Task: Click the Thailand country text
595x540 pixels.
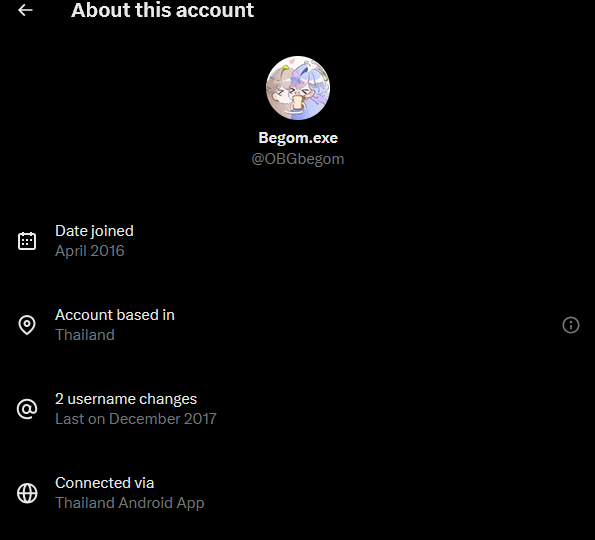Action: [x=85, y=335]
